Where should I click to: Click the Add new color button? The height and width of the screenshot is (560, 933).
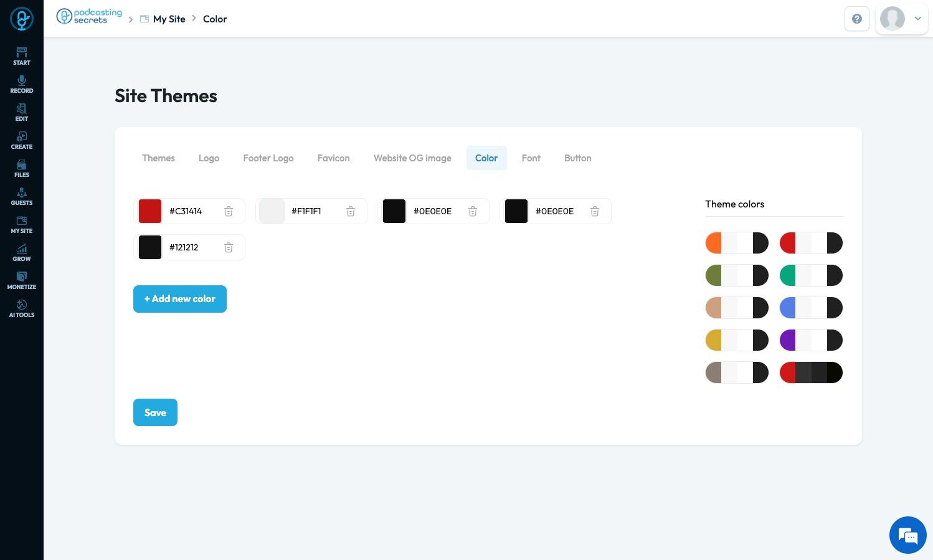click(x=180, y=299)
